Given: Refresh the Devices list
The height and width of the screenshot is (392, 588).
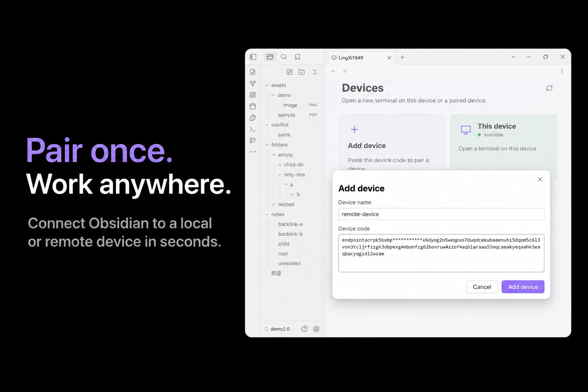Looking at the screenshot, I should click(549, 88).
